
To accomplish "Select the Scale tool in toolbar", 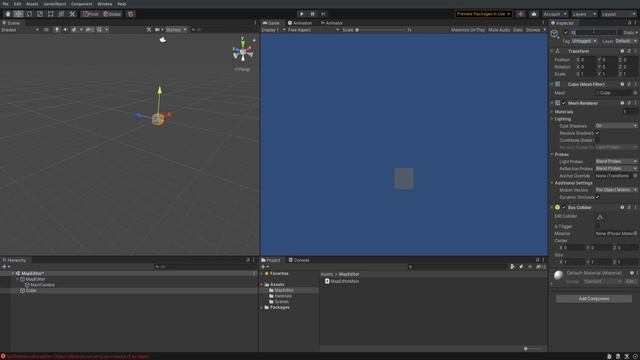I will [40, 14].
